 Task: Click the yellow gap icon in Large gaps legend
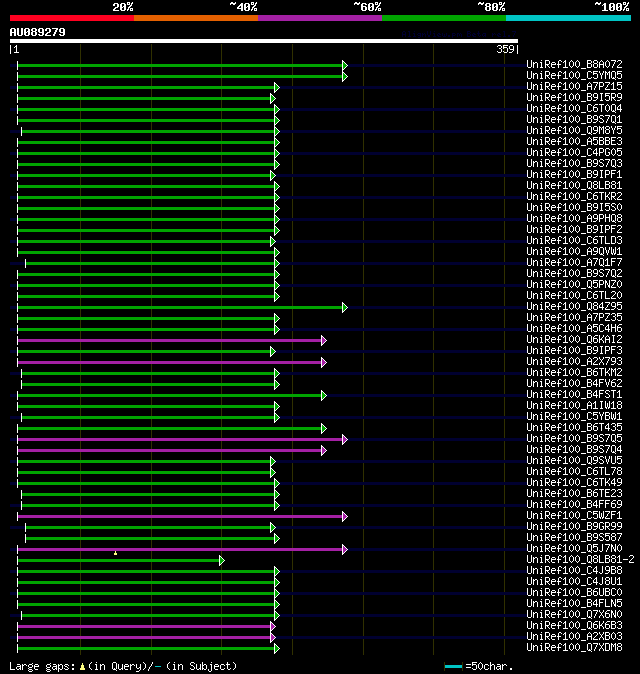coord(82,666)
